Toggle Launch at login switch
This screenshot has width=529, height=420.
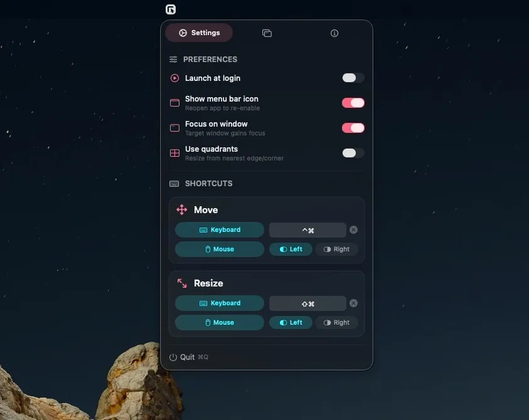(x=353, y=78)
